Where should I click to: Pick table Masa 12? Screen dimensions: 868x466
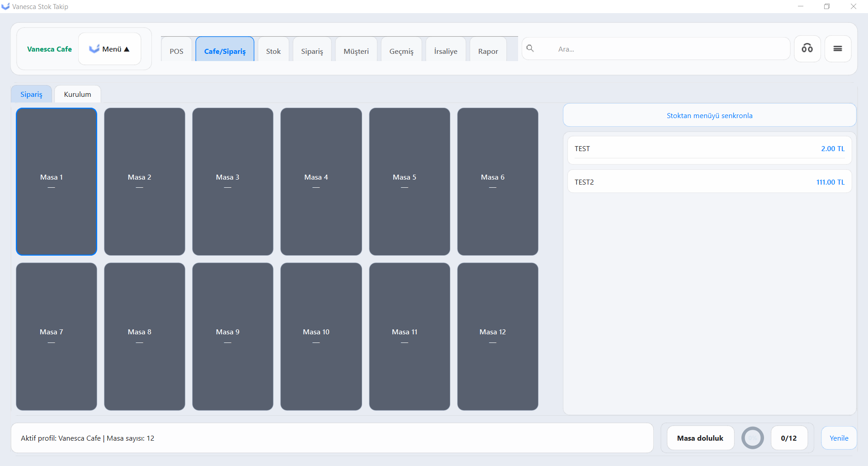tap(498, 337)
